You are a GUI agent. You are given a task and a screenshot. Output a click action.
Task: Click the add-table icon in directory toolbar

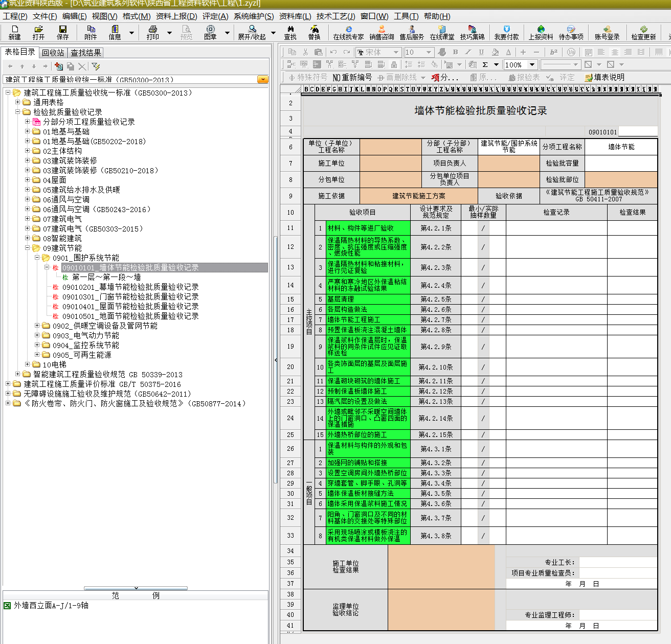(x=59, y=66)
